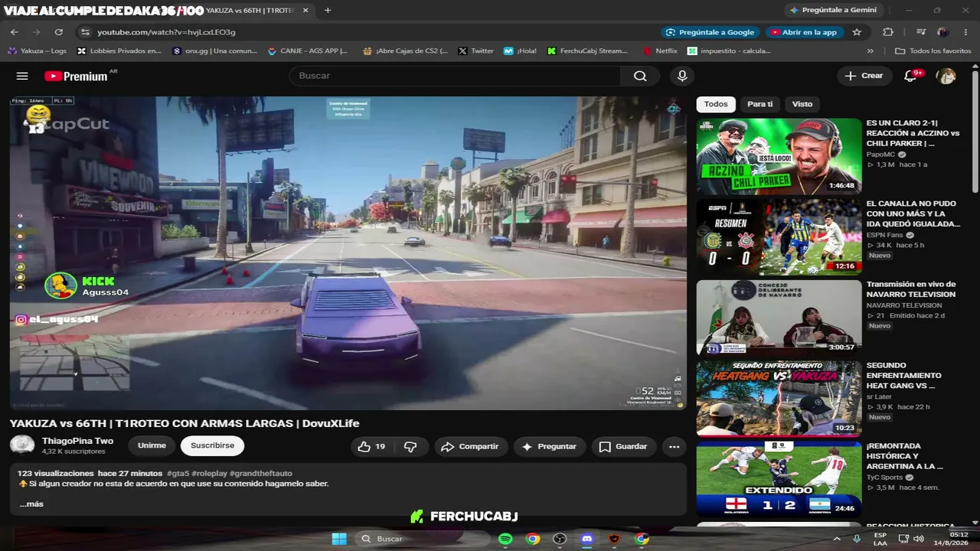Open the Twitter bookmark

pos(476,51)
